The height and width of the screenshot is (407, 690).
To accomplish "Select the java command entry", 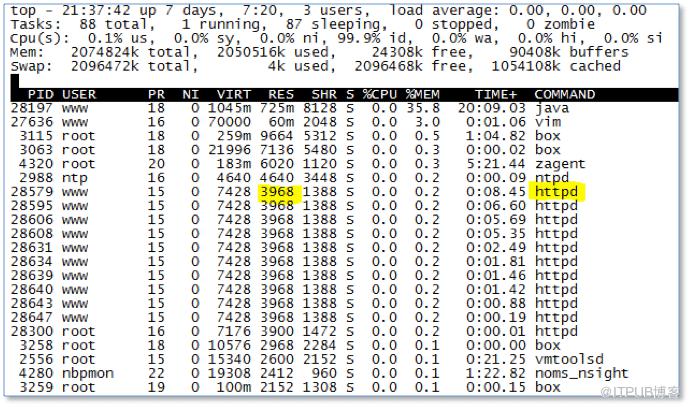I will tap(552, 108).
